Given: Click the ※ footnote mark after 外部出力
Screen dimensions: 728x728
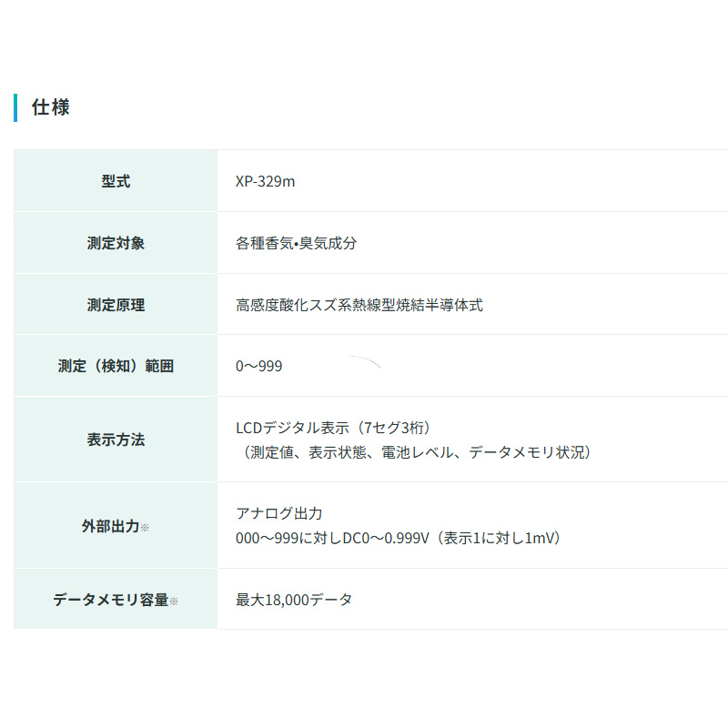Looking at the screenshot, I should tap(145, 527).
